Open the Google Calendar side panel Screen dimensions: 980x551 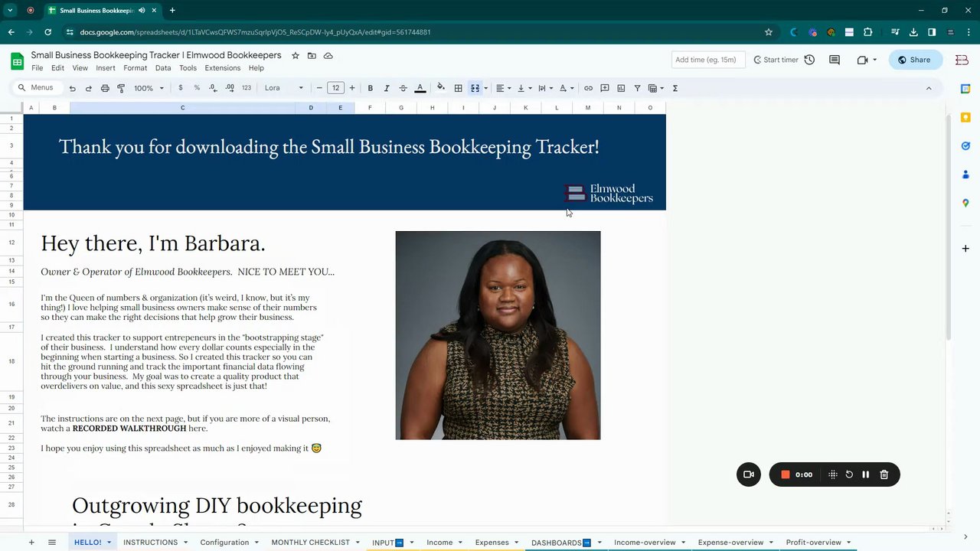(x=965, y=89)
